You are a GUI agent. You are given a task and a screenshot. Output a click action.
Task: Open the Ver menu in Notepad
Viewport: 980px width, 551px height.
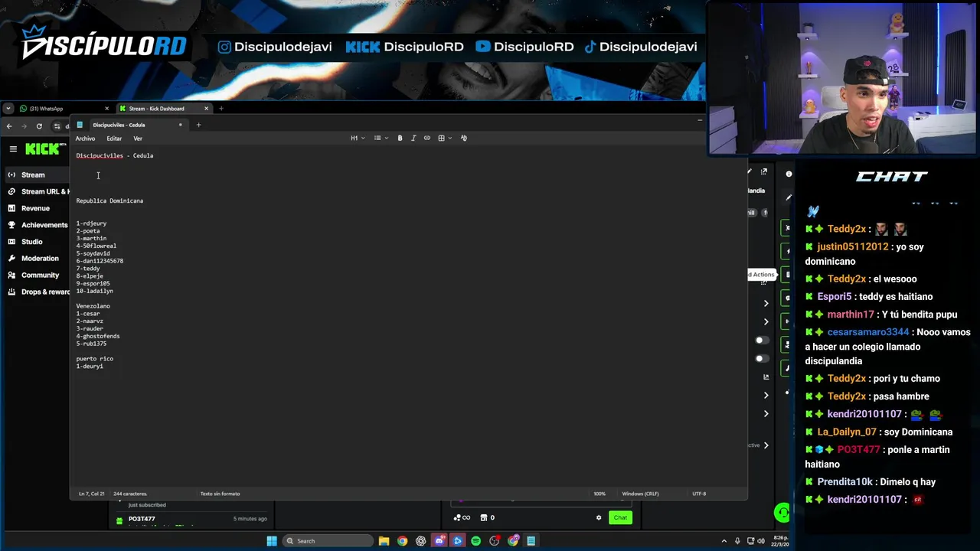point(138,139)
